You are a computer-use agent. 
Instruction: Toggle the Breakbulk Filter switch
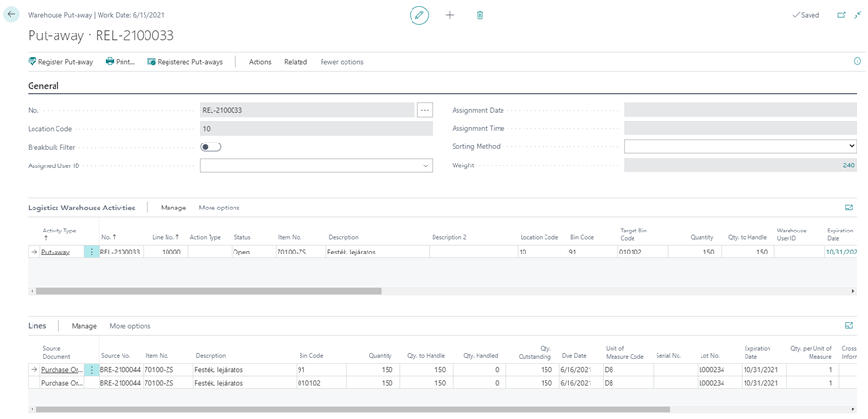point(211,147)
